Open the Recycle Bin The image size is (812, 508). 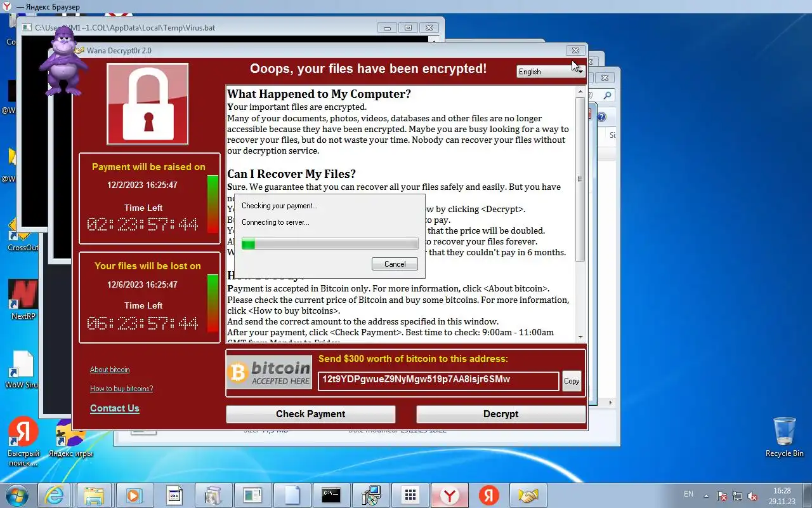pyautogui.click(x=785, y=437)
